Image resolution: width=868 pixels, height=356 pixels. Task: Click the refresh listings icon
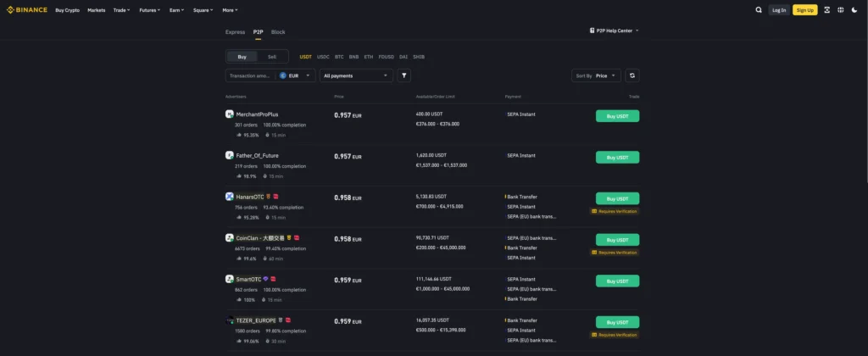[632, 75]
